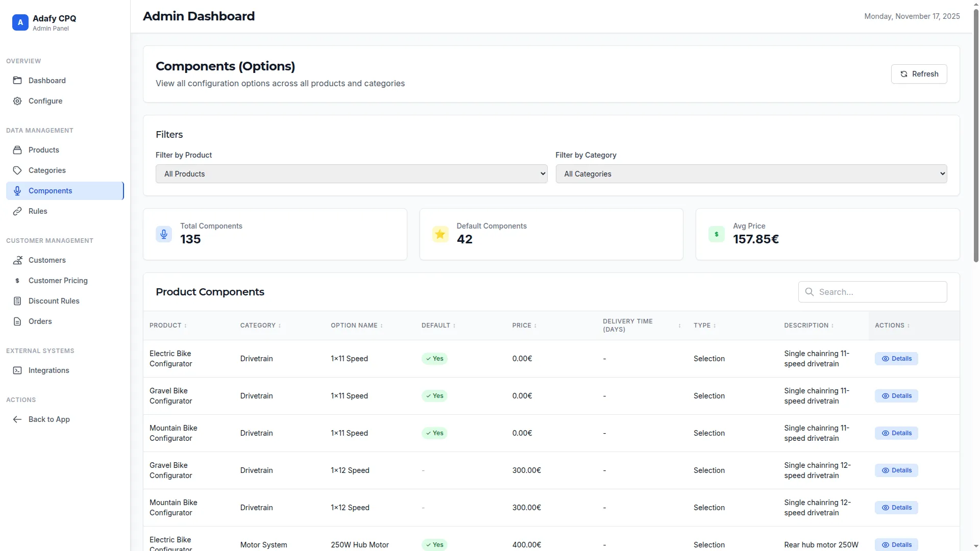View Details for Electric Bike 1×11 Speed
This screenshot has height=551, width=980.
coord(896,359)
